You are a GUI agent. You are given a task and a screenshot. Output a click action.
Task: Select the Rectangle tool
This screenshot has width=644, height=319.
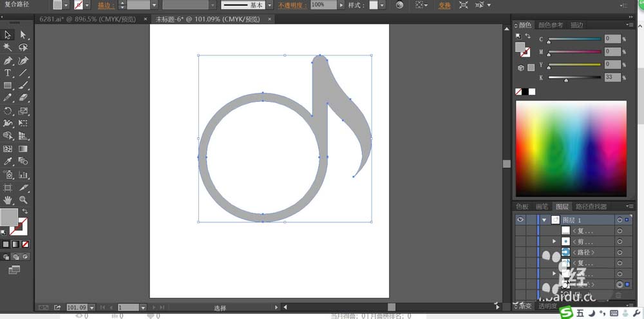8,85
